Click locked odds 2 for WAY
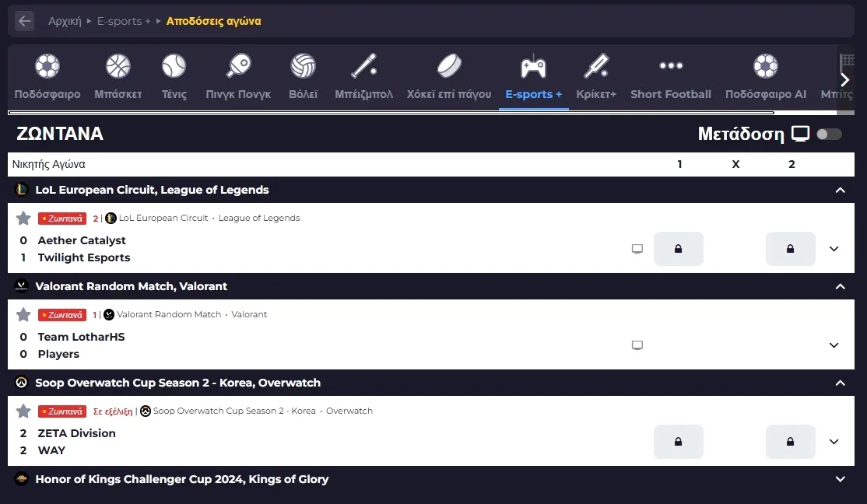This screenshot has width=867, height=504. (x=790, y=442)
